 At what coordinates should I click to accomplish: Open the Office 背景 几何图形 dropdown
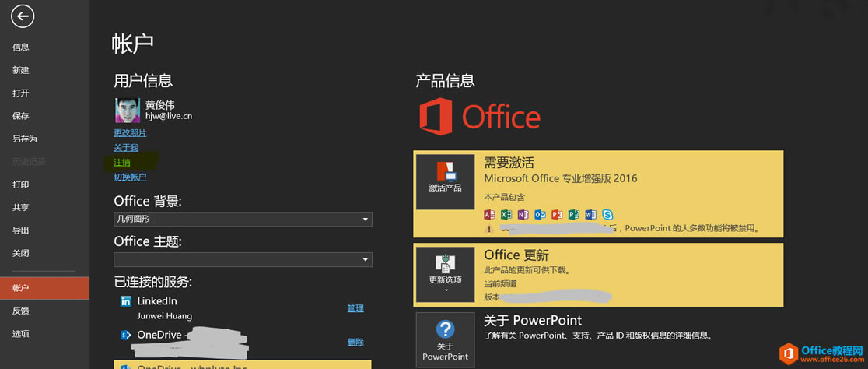(x=243, y=219)
